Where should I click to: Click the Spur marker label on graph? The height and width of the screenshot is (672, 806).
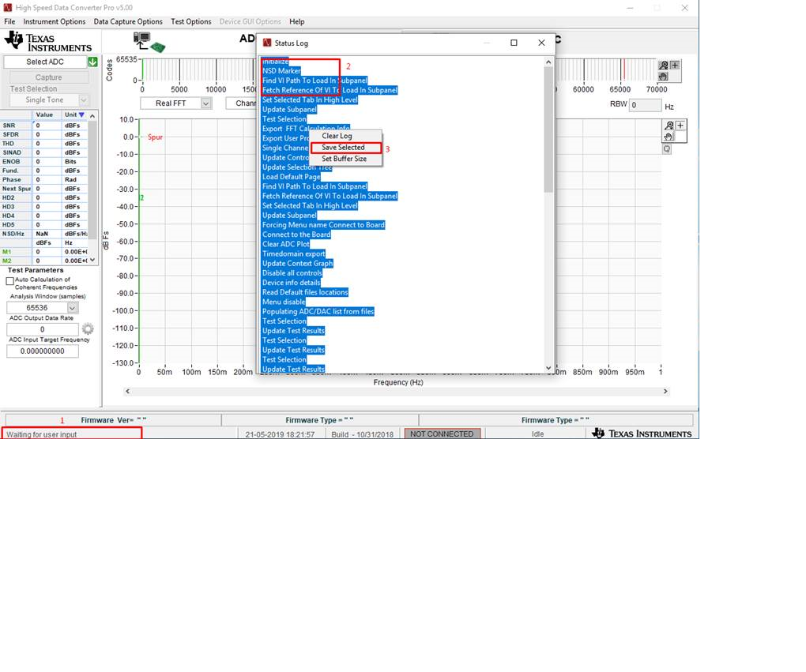click(155, 137)
